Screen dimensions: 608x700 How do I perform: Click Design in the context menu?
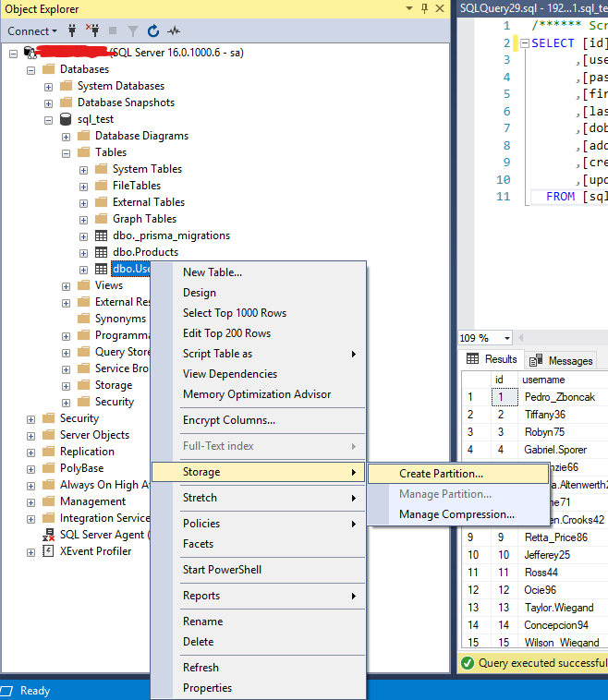pyautogui.click(x=258, y=293)
